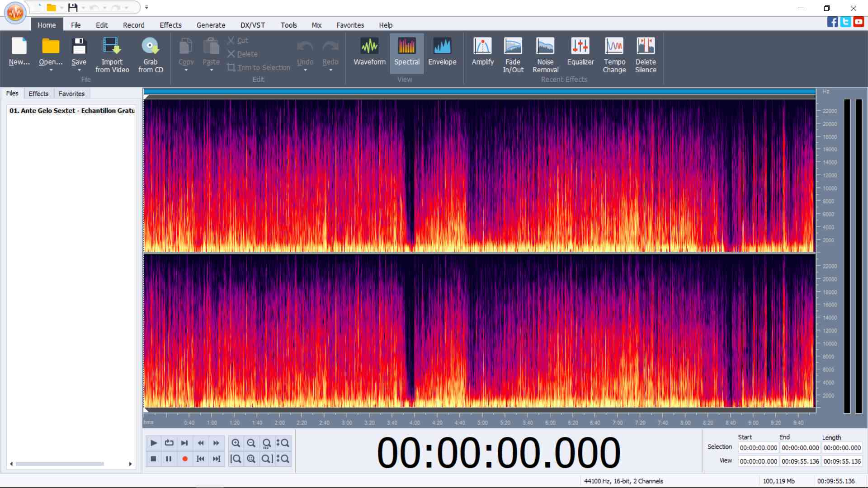The height and width of the screenshot is (488, 868).
Task: Open the Effects ribbon tab
Action: point(170,25)
